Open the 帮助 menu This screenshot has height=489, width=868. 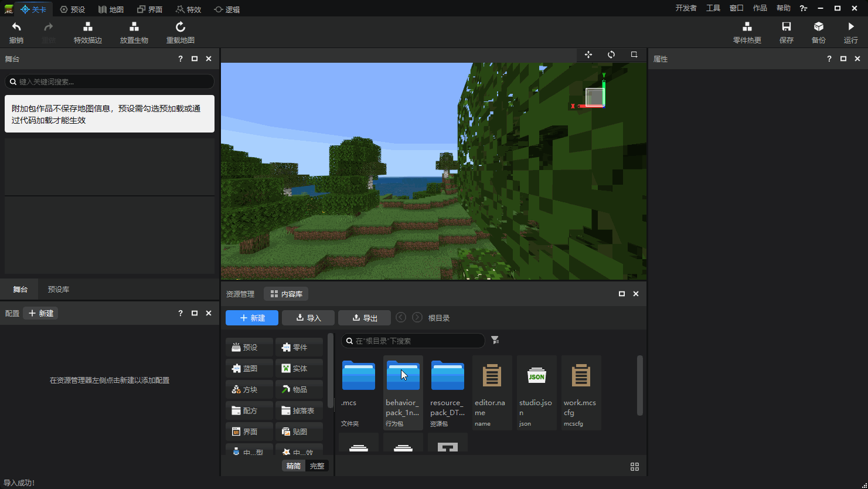[x=784, y=8]
